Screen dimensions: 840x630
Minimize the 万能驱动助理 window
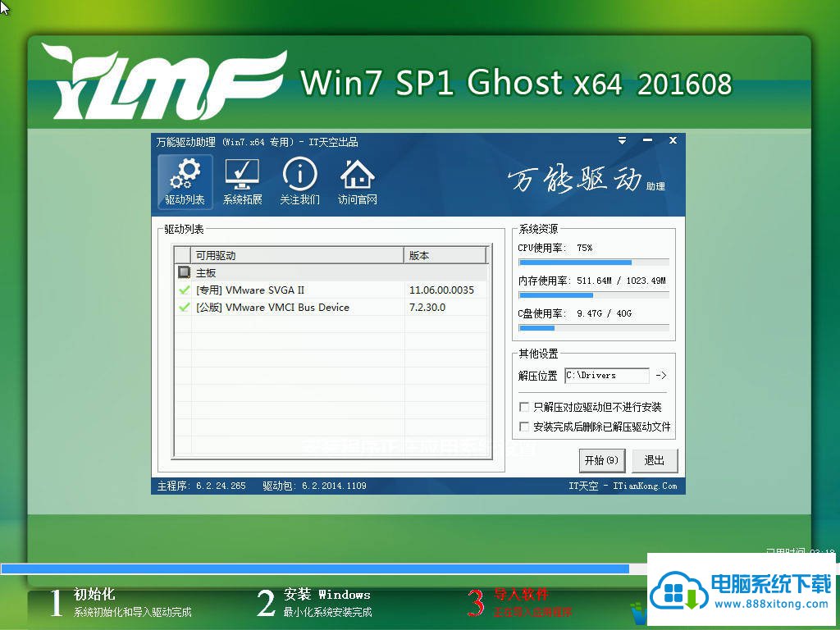tap(648, 140)
